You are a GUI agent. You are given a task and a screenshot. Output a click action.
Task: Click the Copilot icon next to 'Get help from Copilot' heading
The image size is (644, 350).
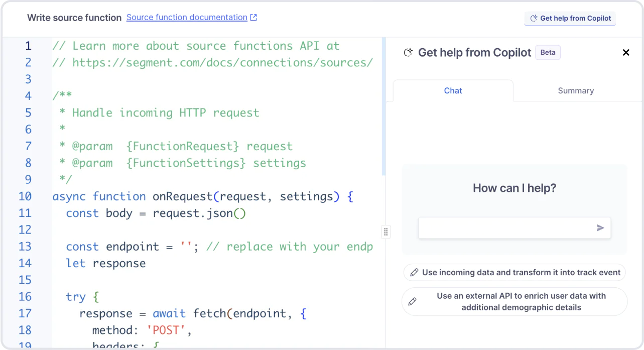click(408, 52)
